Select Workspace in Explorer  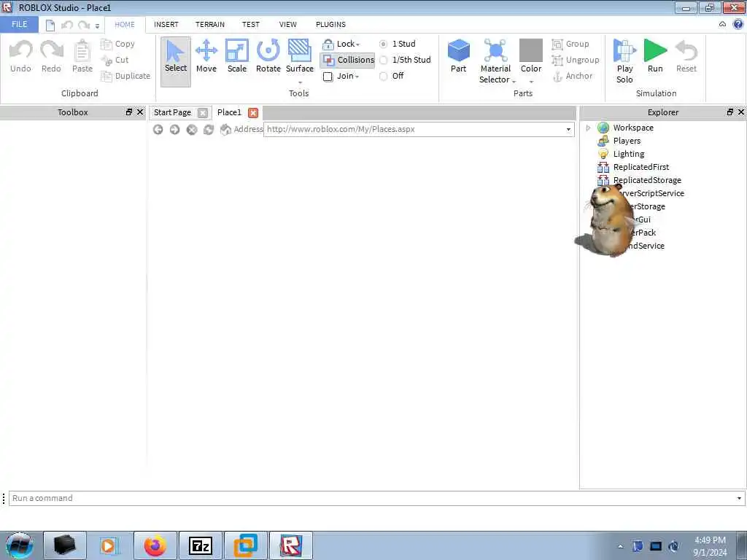633,128
